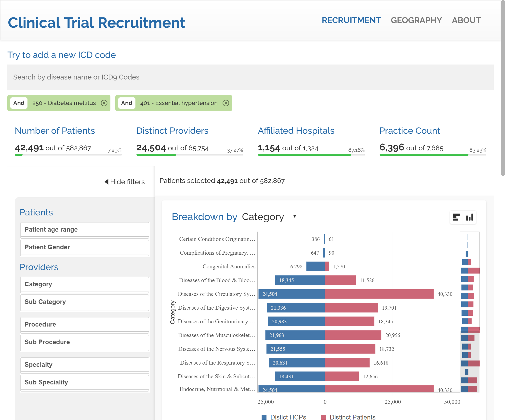Click the Endocrine, Nutritional & Met… label
The width and height of the screenshot is (505, 420).
217,389
